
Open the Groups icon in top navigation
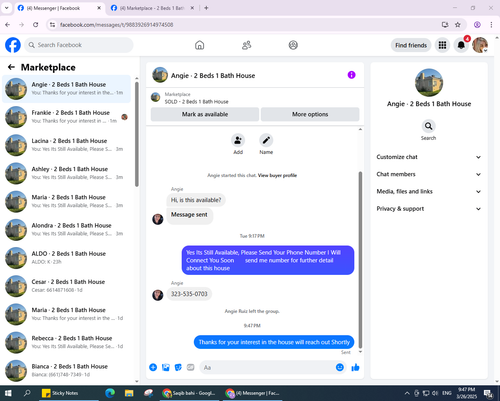coord(293,45)
